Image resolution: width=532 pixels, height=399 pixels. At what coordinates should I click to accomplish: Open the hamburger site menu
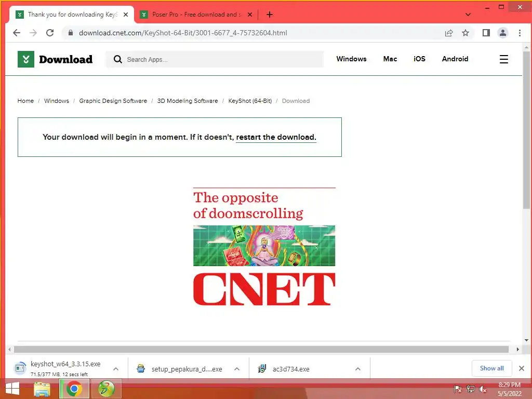[504, 59]
